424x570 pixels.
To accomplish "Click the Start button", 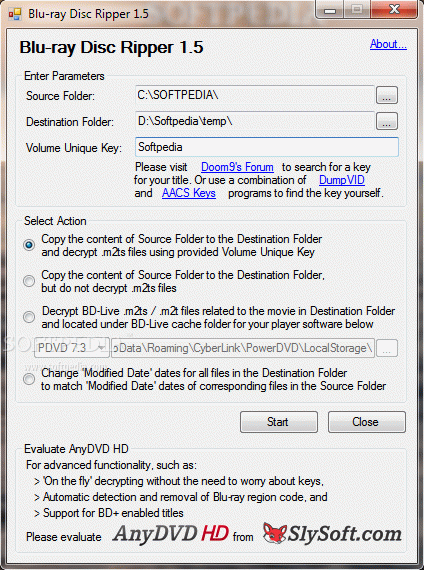I will point(279,422).
